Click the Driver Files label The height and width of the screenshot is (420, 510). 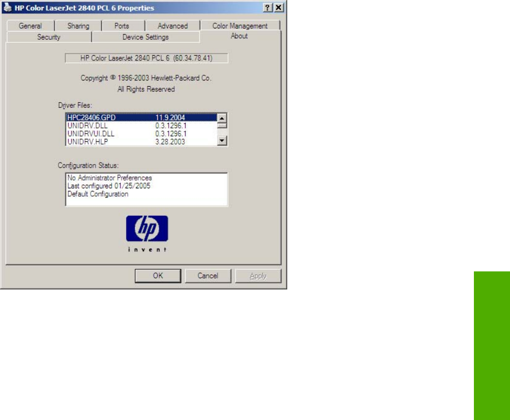75,105
